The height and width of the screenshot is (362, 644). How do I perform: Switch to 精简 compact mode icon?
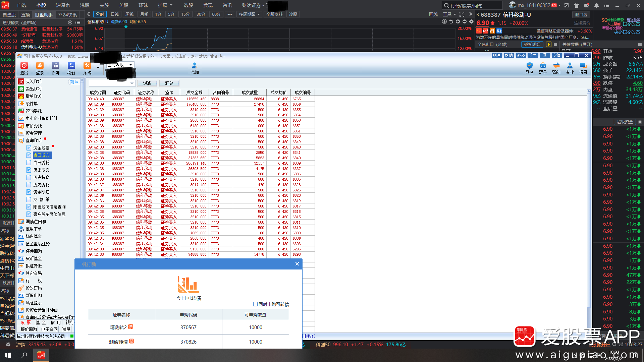tap(583, 68)
